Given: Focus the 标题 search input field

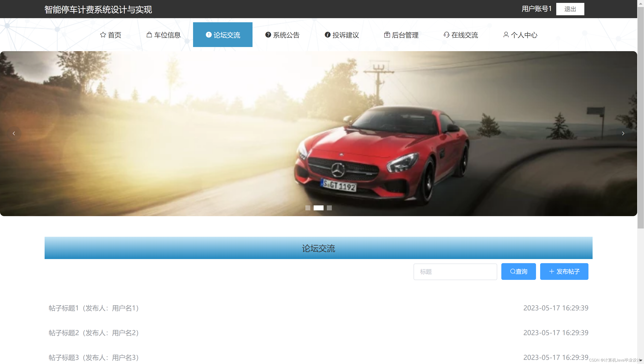Looking at the screenshot, I should click(x=455, y=272).
